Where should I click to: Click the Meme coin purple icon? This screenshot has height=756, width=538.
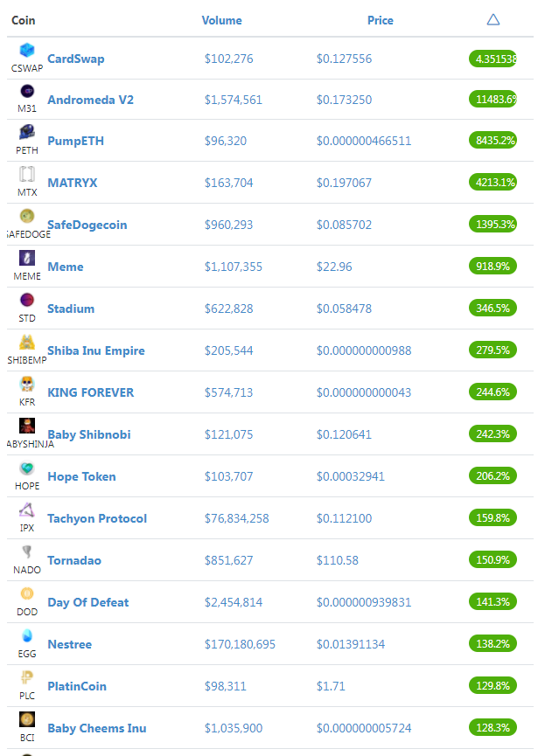click(27, 258)
